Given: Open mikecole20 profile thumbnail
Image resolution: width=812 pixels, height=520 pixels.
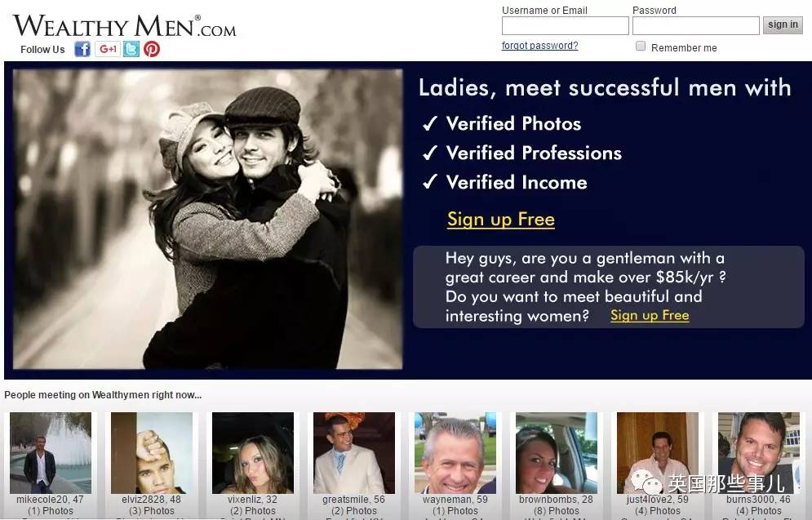Looking at the screenshot, I should pyautogui.click(x=51, y=453).
